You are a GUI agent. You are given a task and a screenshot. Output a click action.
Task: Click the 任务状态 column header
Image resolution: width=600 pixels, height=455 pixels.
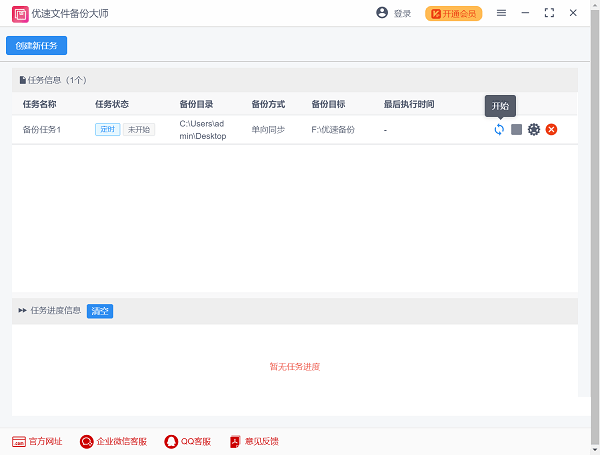pyautogui.click(x=112, y=104)
